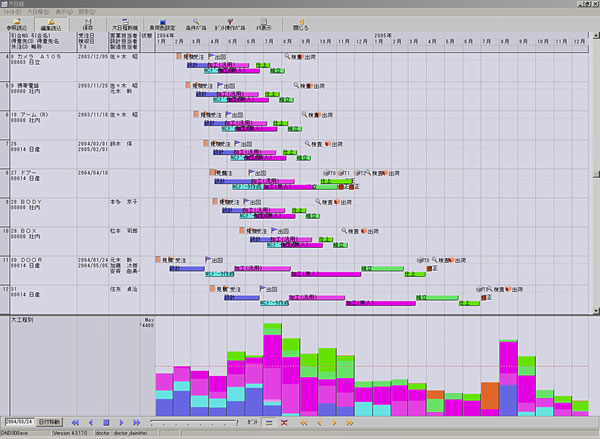Click the 検査 magnifier in the カメラ A105 row

285,58
